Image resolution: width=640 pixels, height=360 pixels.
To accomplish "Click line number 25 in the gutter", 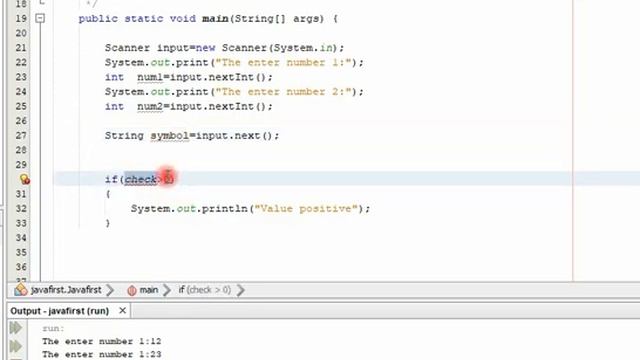I will (21, 107).
